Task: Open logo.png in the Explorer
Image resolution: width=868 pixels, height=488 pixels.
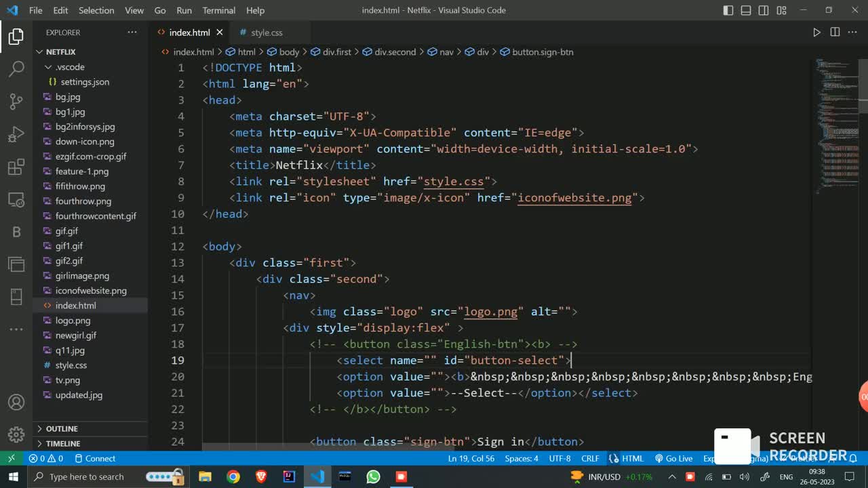Action: (73, 321)
